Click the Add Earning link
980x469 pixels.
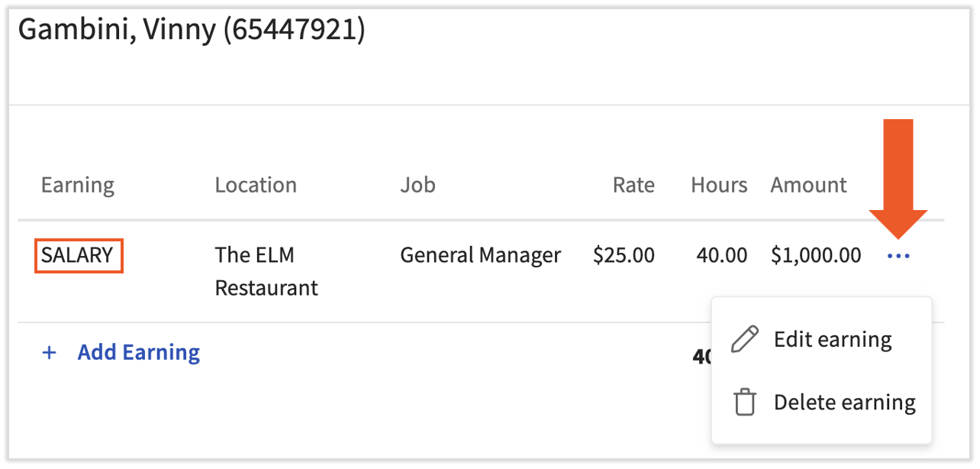[138, 352]
